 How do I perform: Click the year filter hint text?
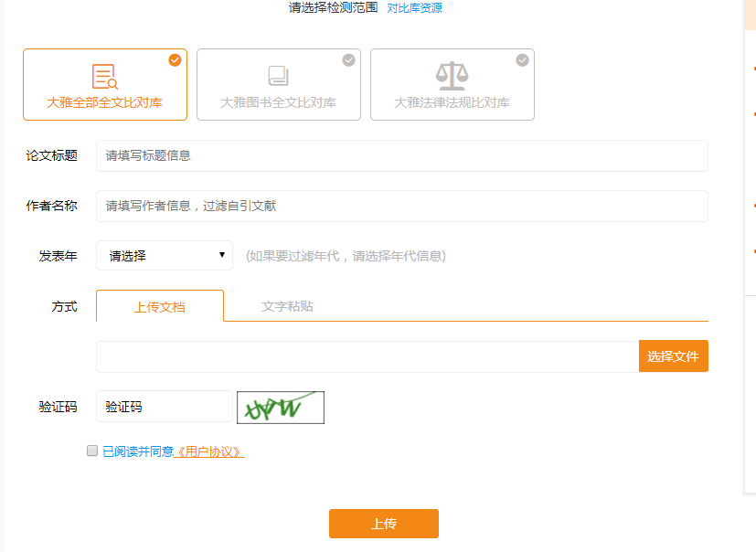346,256
